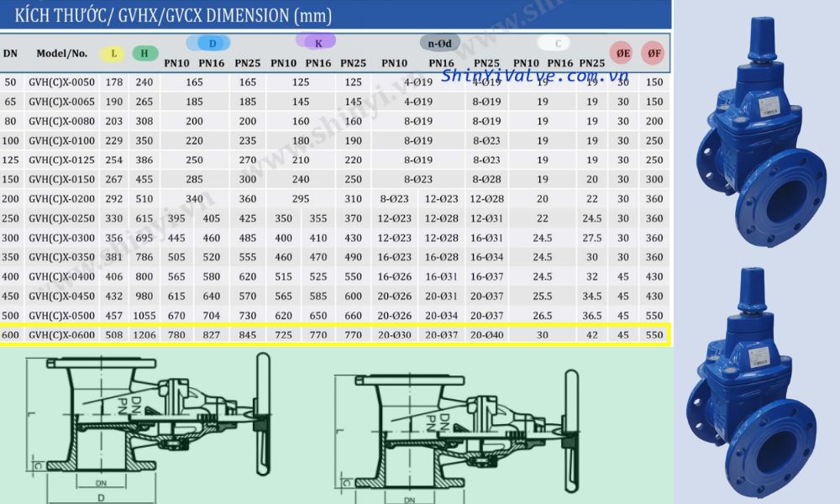This screenshot has width=840, height=504.
Task: Click the C value '26.5'
Action: pyautogui.click(x=542, y=316)
